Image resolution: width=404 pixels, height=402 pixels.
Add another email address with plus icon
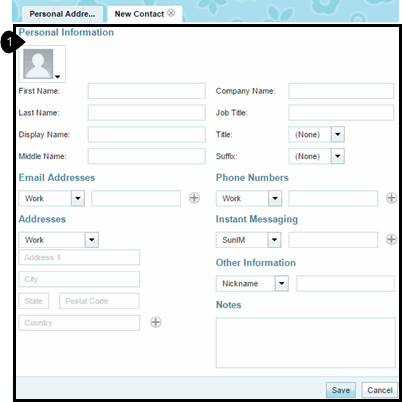[194, 198]
